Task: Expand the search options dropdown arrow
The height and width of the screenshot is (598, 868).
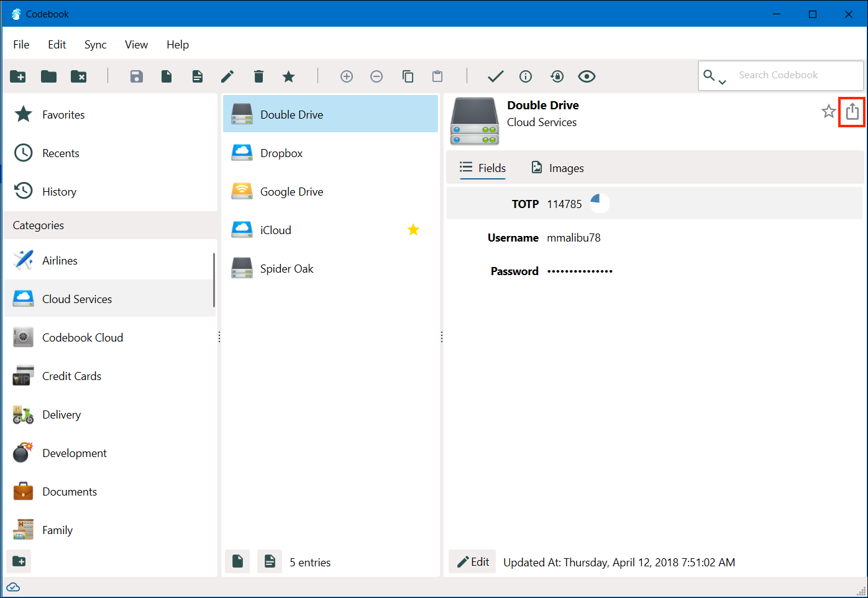Action: click(722, 82)
